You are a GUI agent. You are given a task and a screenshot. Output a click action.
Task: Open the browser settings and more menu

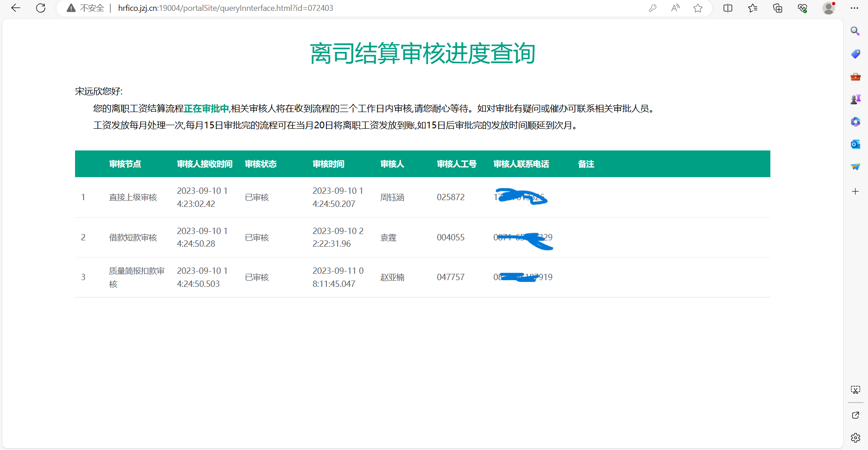(854, 8)
